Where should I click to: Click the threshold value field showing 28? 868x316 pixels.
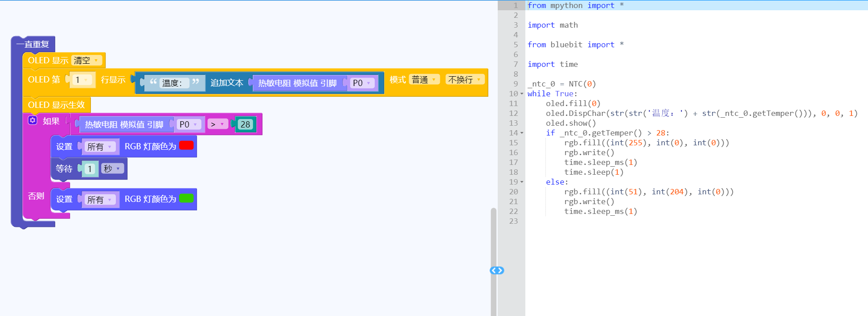coord(245,124)
